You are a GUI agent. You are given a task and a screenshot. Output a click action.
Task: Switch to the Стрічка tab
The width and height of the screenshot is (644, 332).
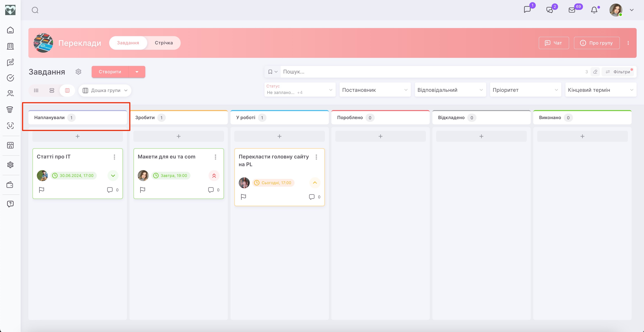[x=163, y=43]
